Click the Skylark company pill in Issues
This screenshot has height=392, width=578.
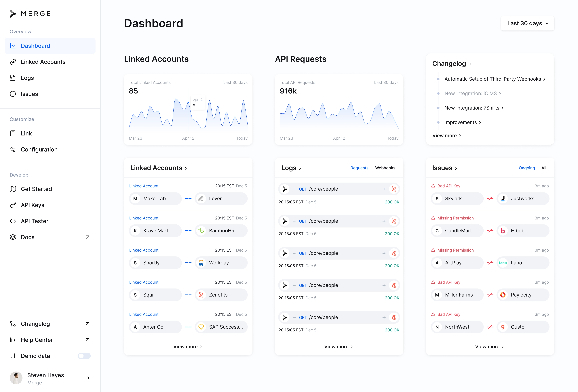[457, 199]
